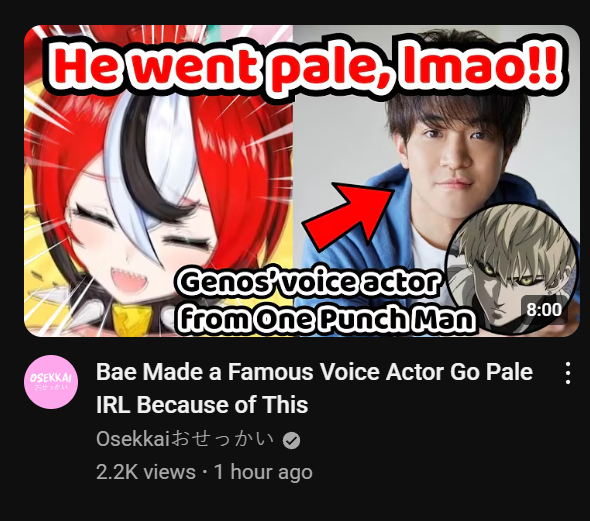
Task: Click the '1 hour ago' upload time
Action: click(x=263, y=472)
